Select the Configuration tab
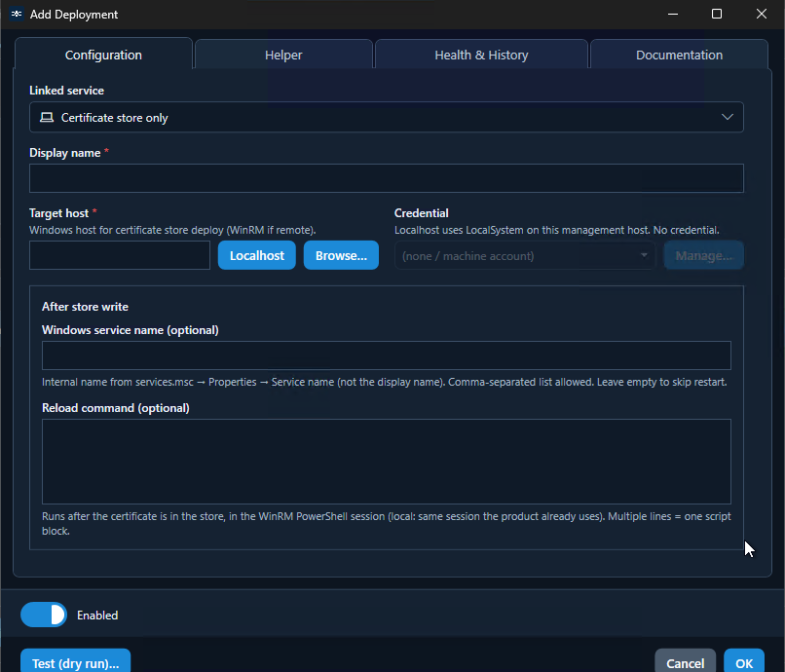This screenshot has height=672, width=785. pyautogui.click(x=103, y=55)
